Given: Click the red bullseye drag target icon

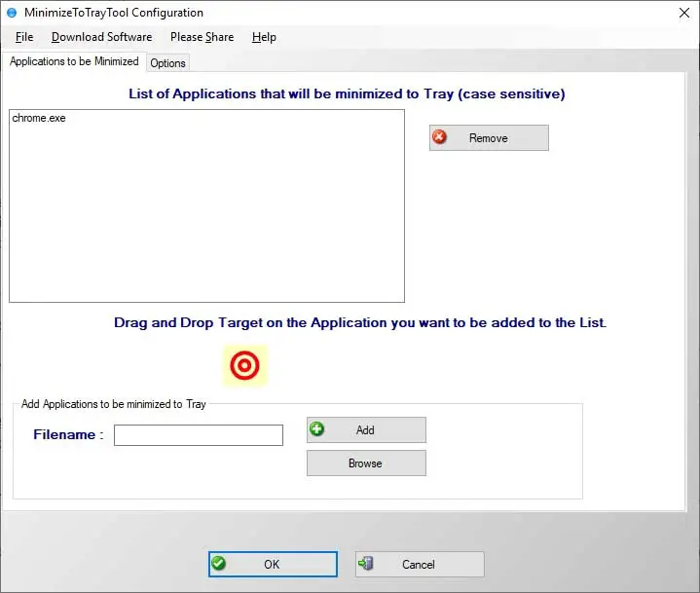Looking at the screenshot, I should [x=244, y=365].
